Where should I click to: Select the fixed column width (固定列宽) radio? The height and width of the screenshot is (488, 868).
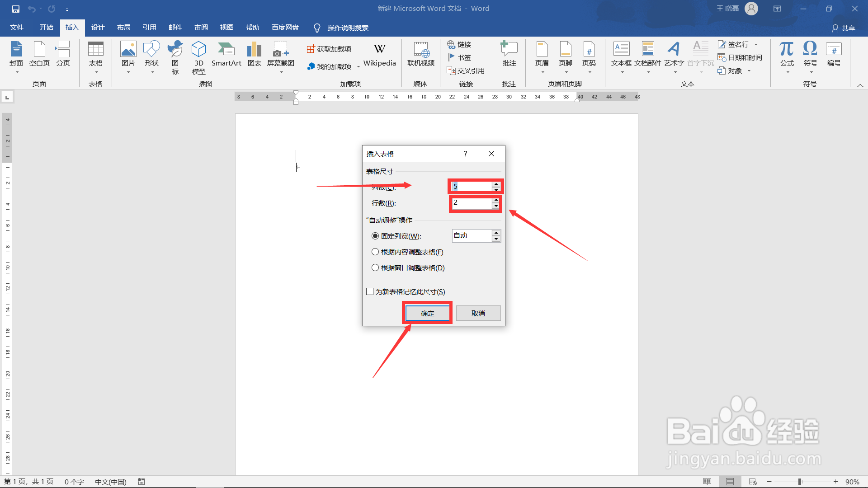coord(375,236)
